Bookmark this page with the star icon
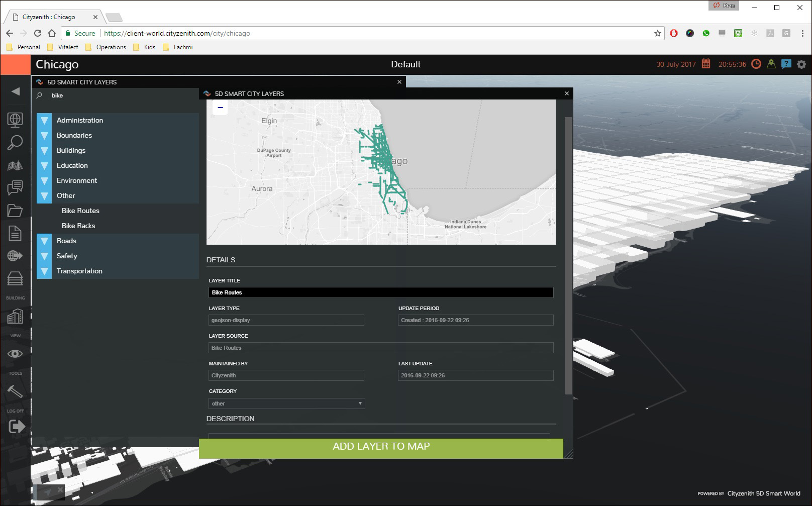 pyautogui.click(x=657, y=33)
